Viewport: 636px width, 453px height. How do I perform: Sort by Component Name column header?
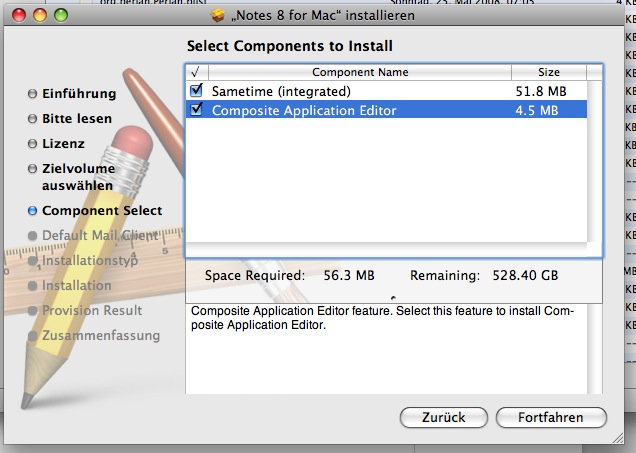pos(360,72)
